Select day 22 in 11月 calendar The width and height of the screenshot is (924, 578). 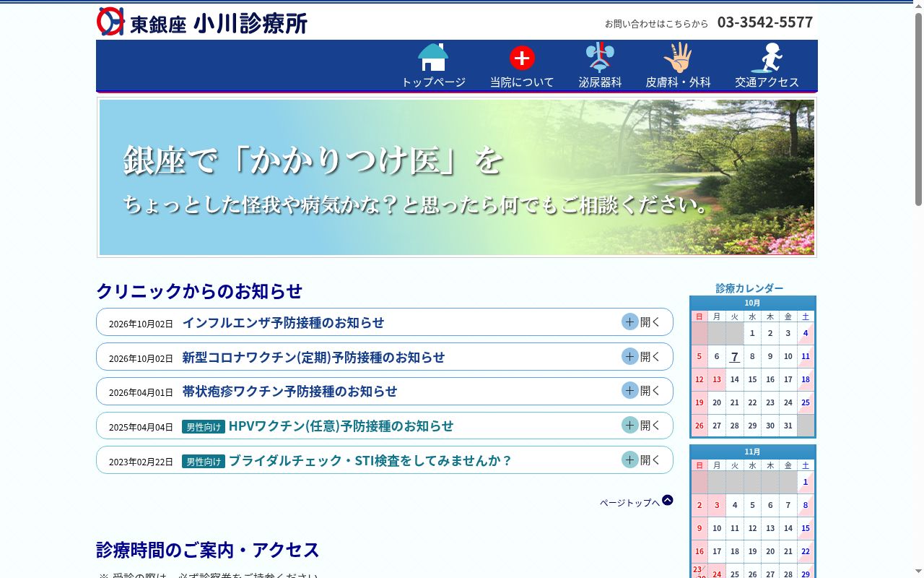coord(806,551)
